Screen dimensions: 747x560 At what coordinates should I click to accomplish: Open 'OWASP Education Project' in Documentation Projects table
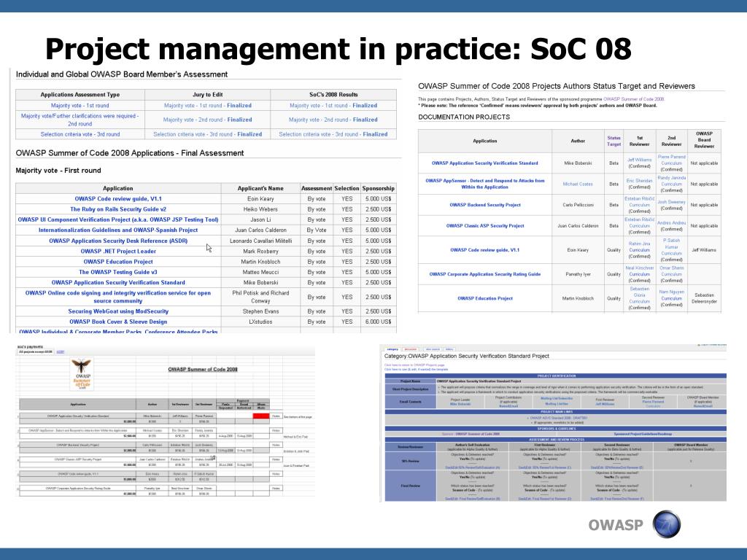click(485, 298)
